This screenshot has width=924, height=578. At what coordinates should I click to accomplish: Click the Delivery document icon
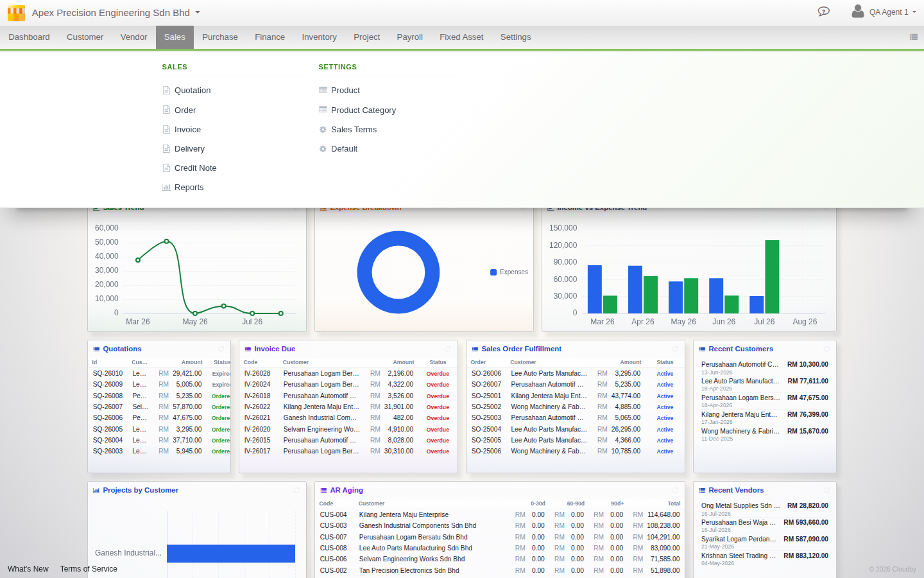tap(166, 148)
